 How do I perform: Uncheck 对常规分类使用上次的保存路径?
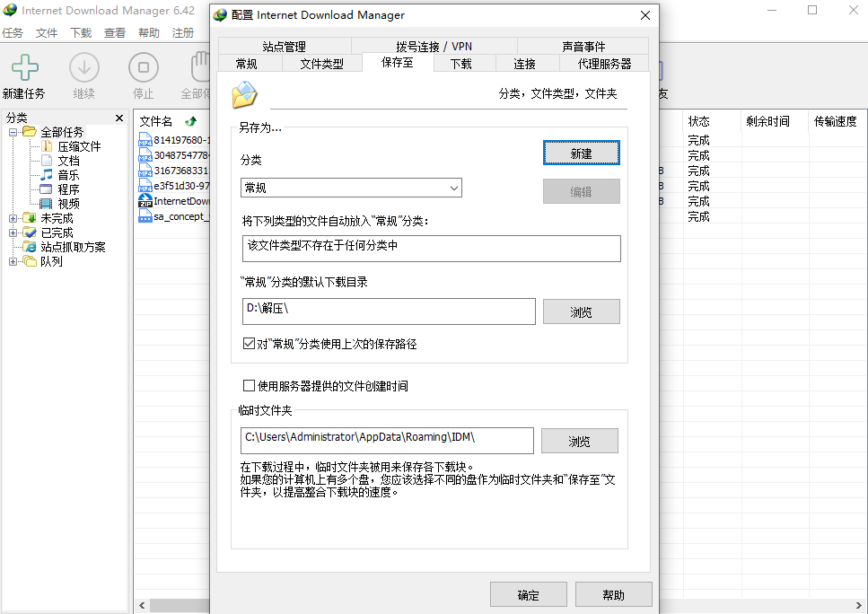point(249,343)
